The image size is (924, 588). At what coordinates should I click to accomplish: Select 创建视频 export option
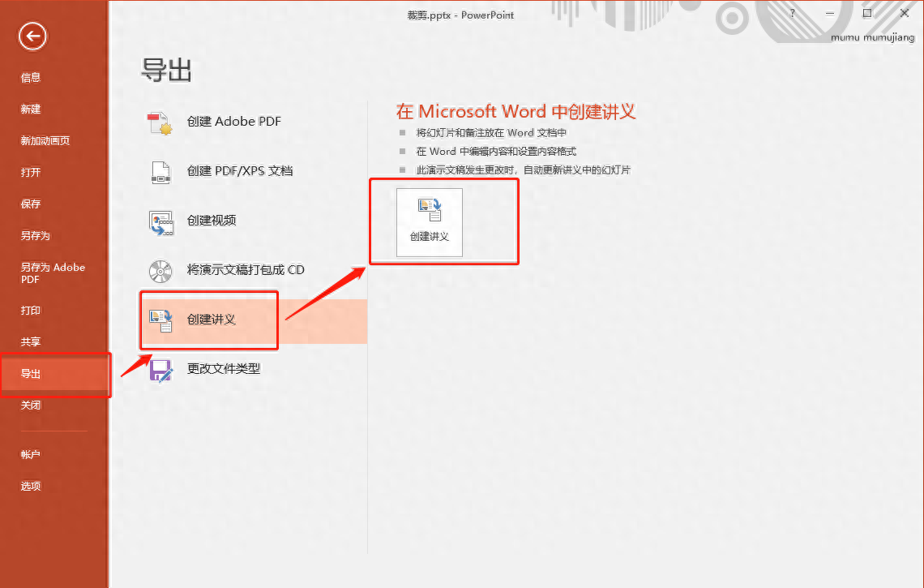click(212, 221)
